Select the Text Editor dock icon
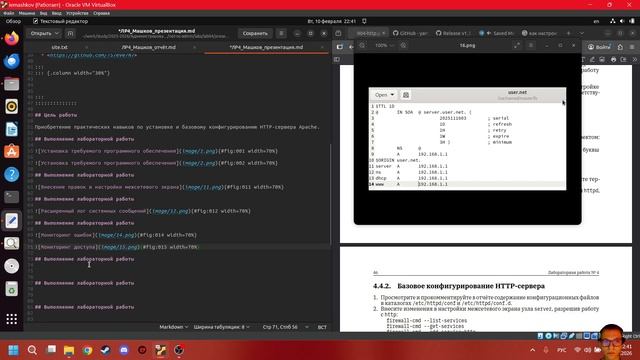Viewport: 640px width, 360px height. [11, 220]
